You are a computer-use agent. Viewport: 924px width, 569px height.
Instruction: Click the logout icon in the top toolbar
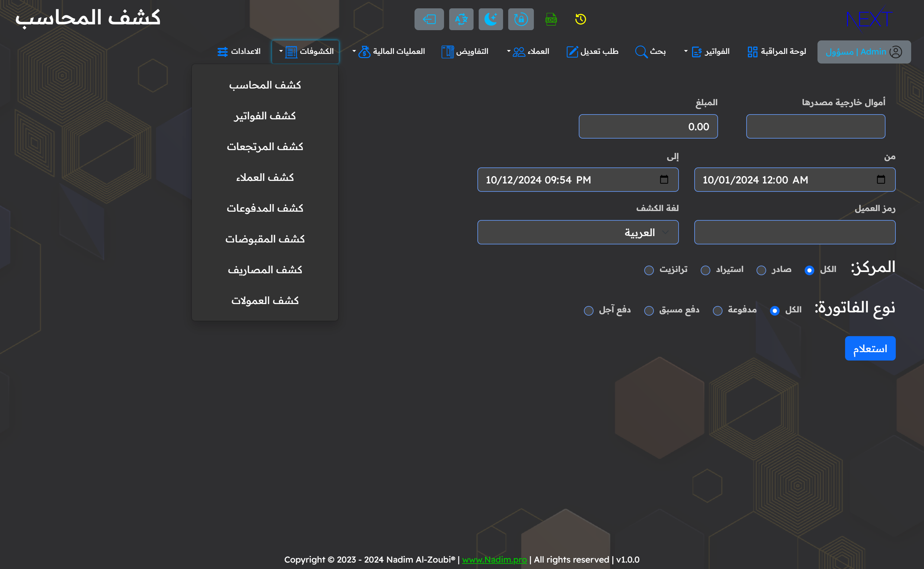pyautogui.click(x=429, y=19)
